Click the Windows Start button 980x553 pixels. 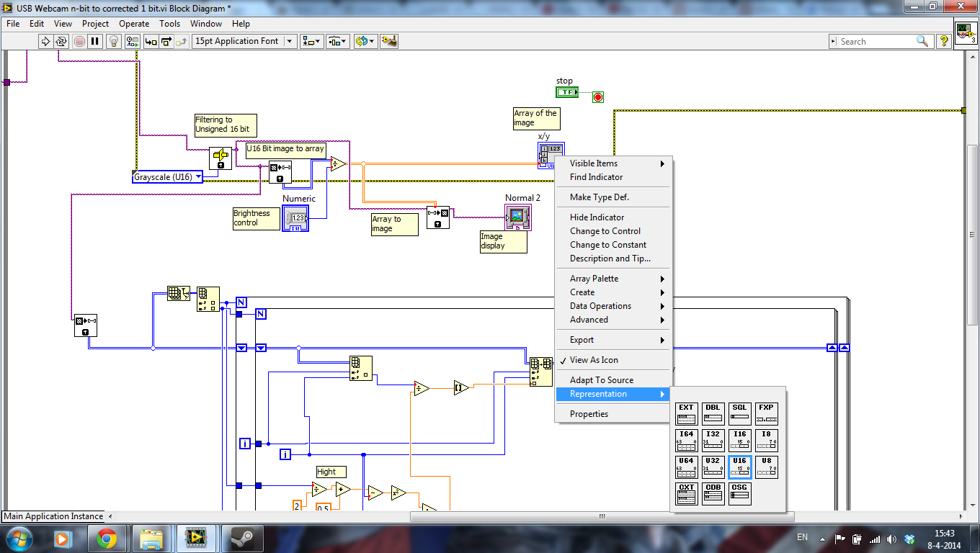18,538
